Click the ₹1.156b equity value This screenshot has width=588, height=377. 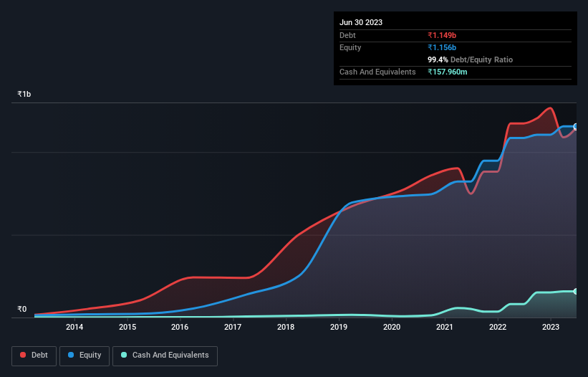tap(442, 47)
